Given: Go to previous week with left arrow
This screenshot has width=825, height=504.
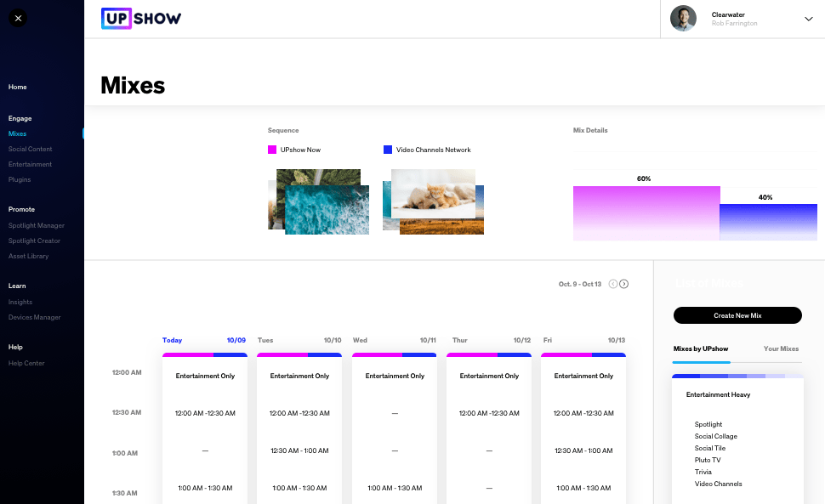Looking at the screenshot, I should pyautogui.click(x=613, y=284).
